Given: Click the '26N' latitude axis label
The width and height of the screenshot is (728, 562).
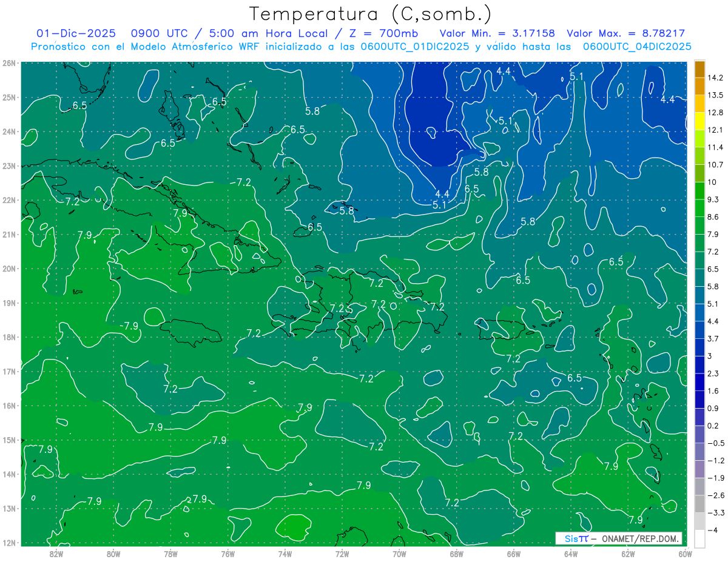Looking at the screenshot, I should [x=8, y=63].
